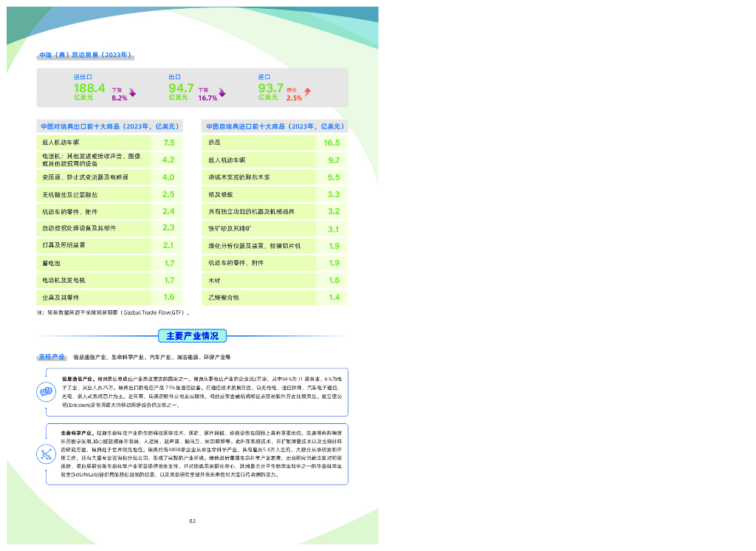
Task: Click the value 1.4
Action: tap(334, 297)
